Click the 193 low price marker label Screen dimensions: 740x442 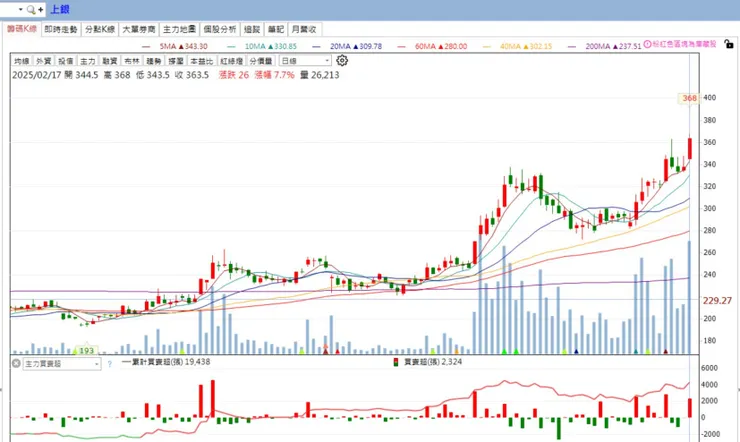tap(86, 350)
